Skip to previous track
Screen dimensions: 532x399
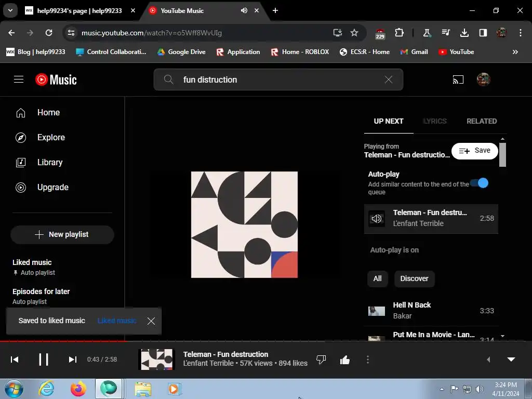(x=15, y=360)
